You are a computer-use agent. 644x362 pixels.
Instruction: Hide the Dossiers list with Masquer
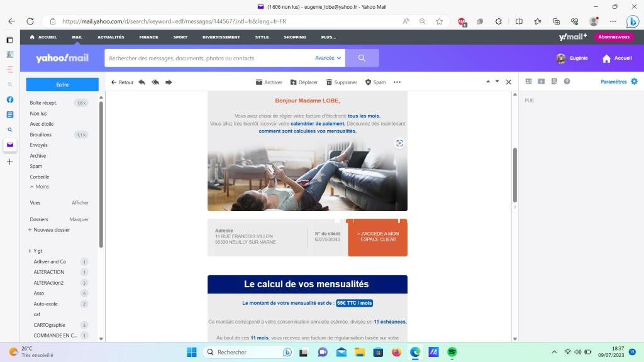79,219
